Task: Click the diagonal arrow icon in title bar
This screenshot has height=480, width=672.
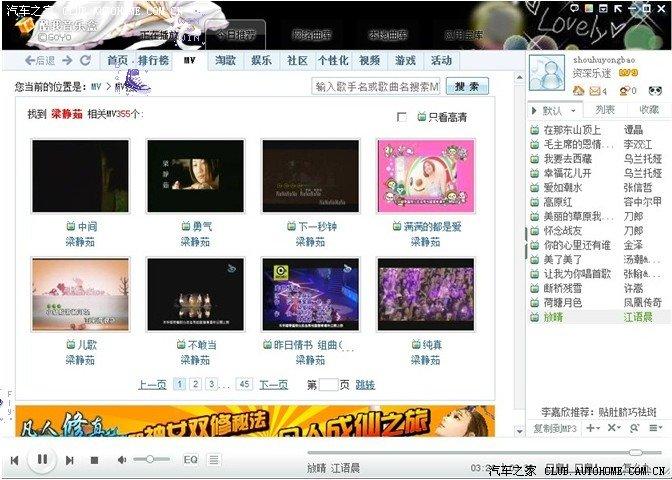Action: click(618, 8)
